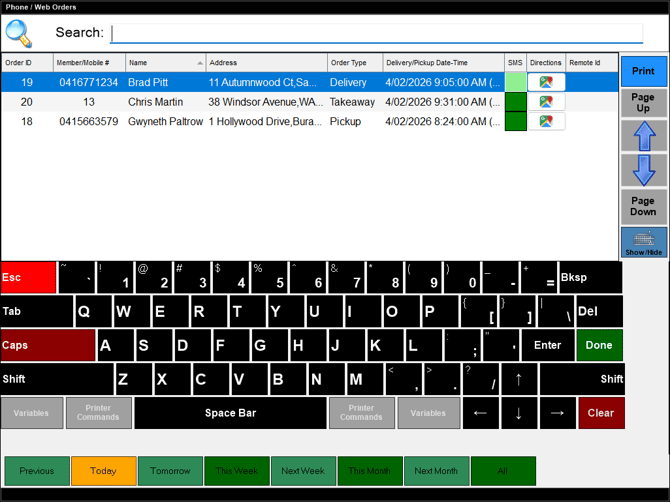The width and height of the screenshot is (670, 502).
Task: Click mobile number 0415663579
Action: coord(89,122)
